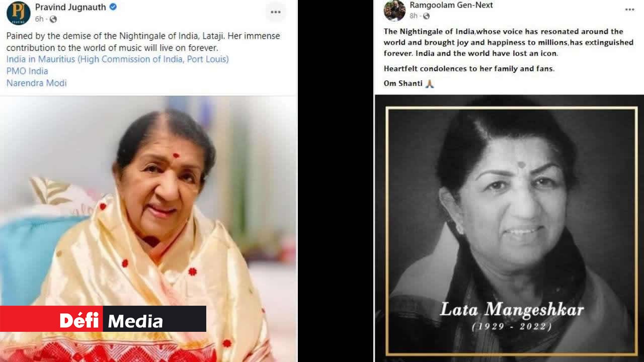Open the India in Mauritius High Commission link

click(x=118, y=59)
